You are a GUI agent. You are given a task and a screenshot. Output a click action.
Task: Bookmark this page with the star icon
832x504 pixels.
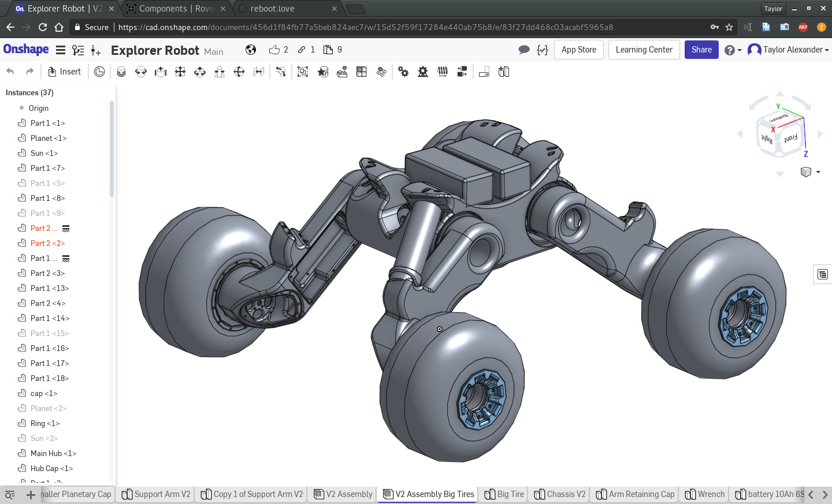[729, 27]
